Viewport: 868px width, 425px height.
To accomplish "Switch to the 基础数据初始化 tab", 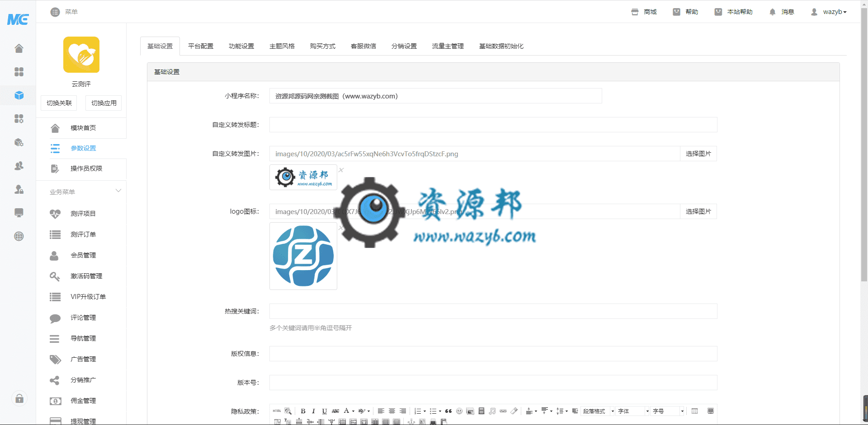I will coord(501,46).
